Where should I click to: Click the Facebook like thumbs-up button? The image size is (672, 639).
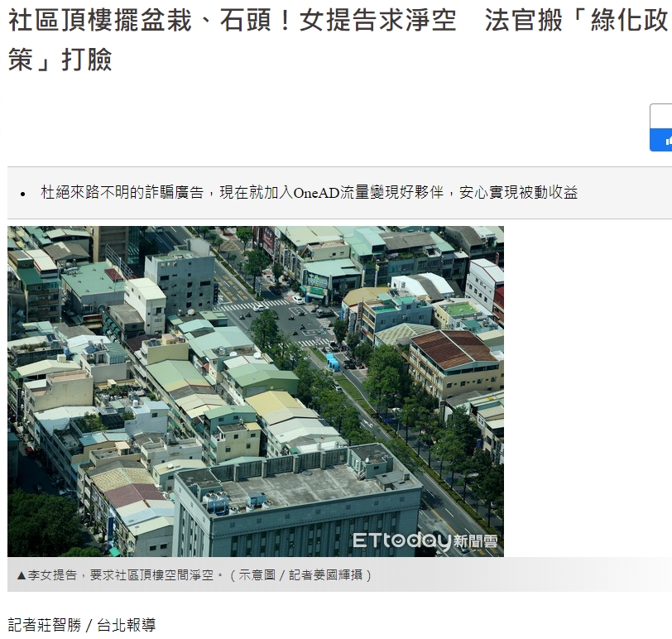pyautogui.click(x=661, y=140)
